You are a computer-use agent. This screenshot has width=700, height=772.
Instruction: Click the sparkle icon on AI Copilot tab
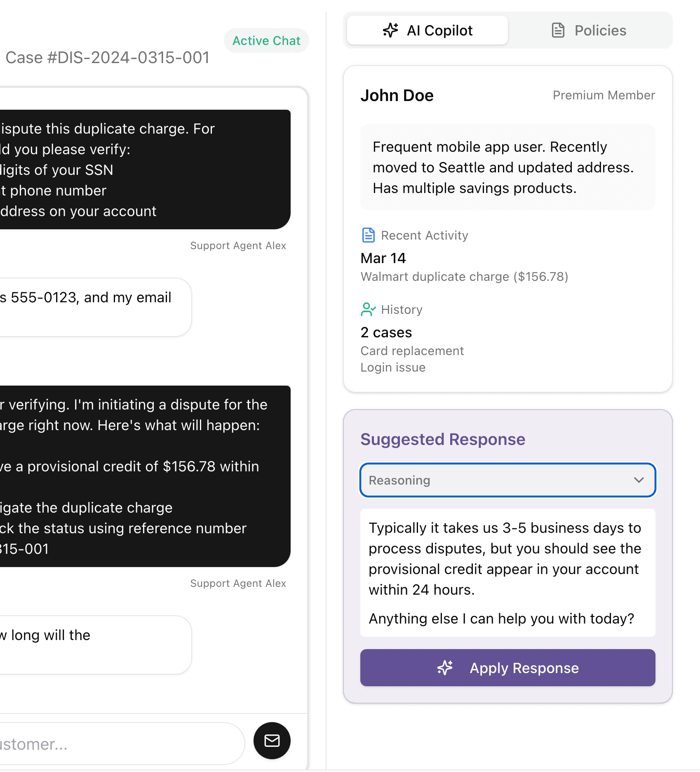pos(390,30)
